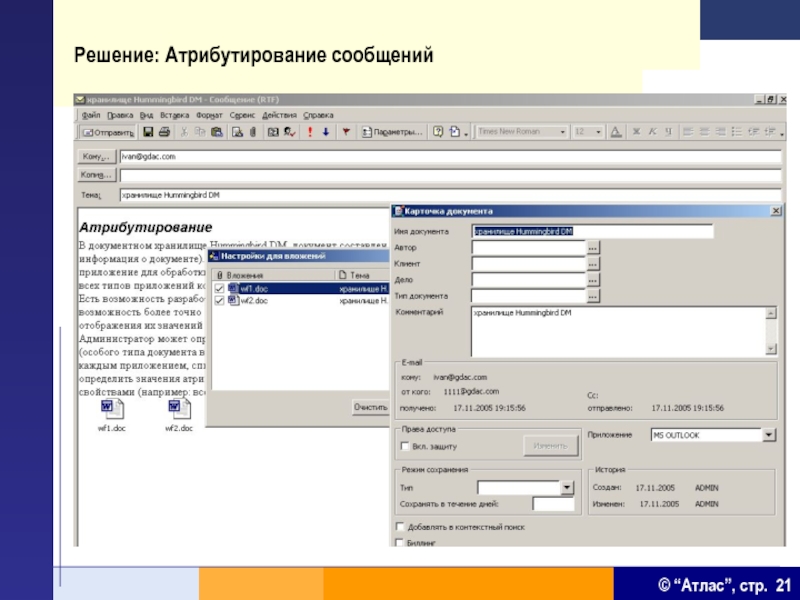Click the message flag icon
Viewport: 800px width, 600px height.
point(345,132)
